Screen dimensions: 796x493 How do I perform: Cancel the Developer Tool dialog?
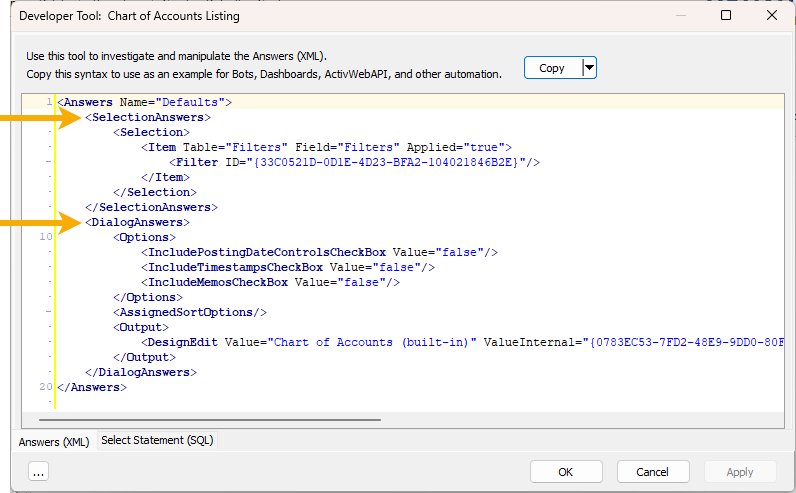pos(653,472)
